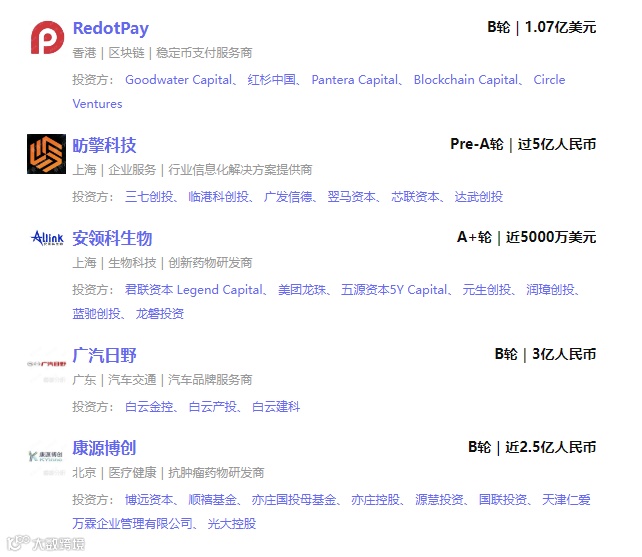
Task: Open investor 红杉中国
Action: [271, 80]
